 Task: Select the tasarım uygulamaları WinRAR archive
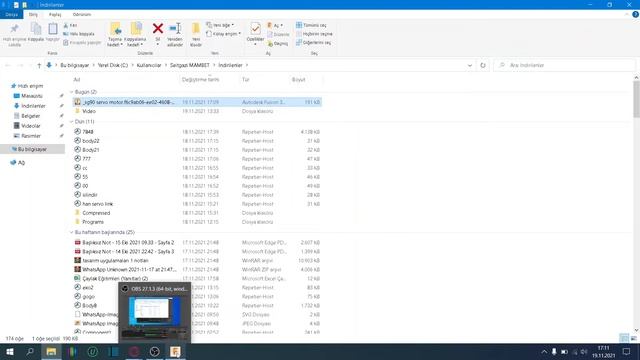pyautogui.click(x=197, y=260)
